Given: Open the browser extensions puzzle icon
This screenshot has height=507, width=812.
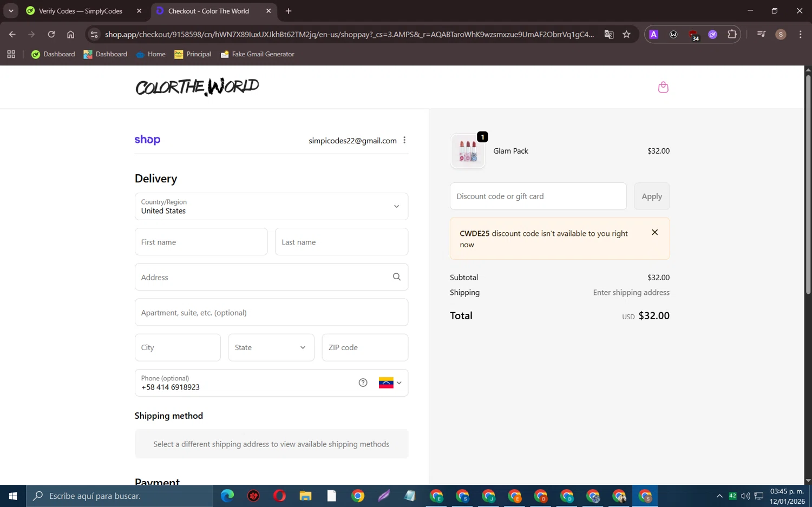Looking at the screenshot, I should coord(732,34).
